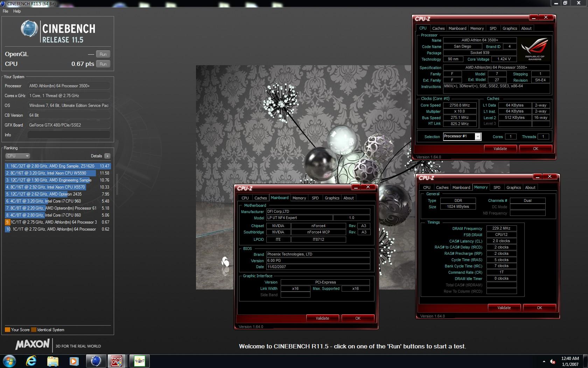Run the CPU benchmark
The height and width of the screenshot is (368, 588).
point(103,64)
